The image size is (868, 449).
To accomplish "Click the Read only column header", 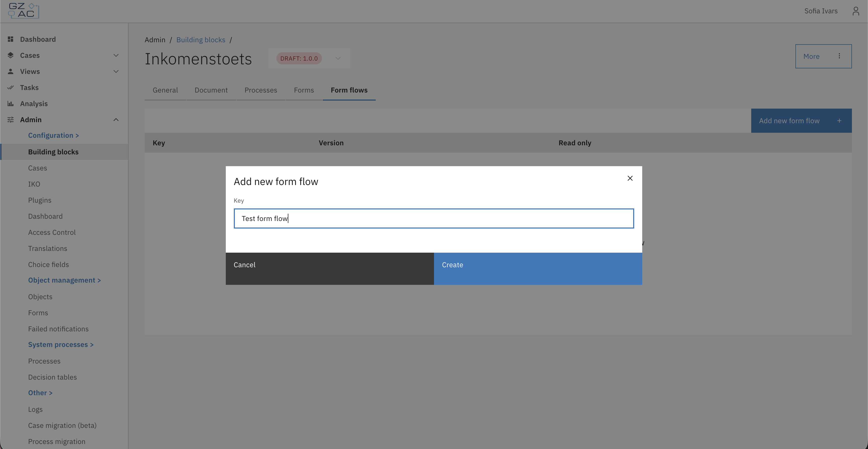I will click(575, 143).
